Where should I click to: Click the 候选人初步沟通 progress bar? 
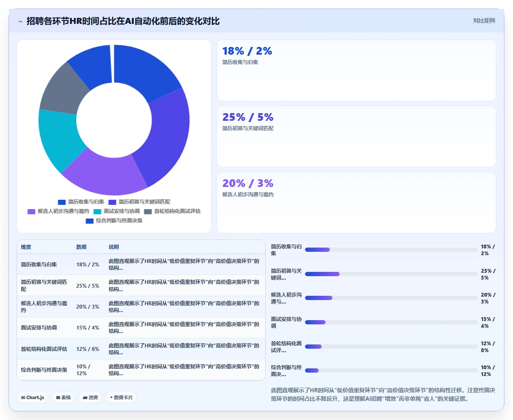coord(391,298)
